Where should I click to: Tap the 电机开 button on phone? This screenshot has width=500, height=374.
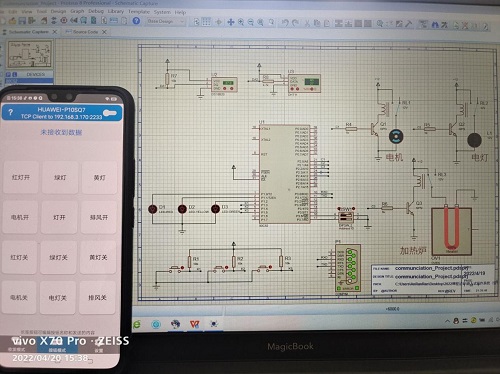(x=20, y=217)
